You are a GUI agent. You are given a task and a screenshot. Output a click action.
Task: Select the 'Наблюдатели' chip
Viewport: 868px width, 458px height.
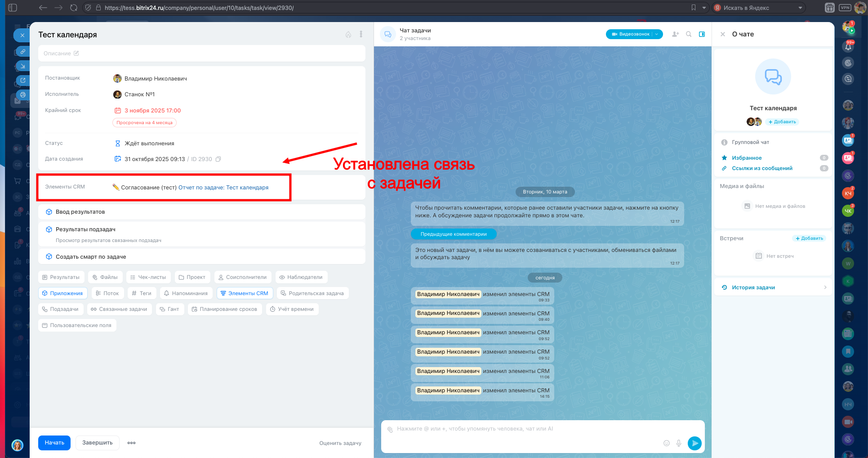301,277
